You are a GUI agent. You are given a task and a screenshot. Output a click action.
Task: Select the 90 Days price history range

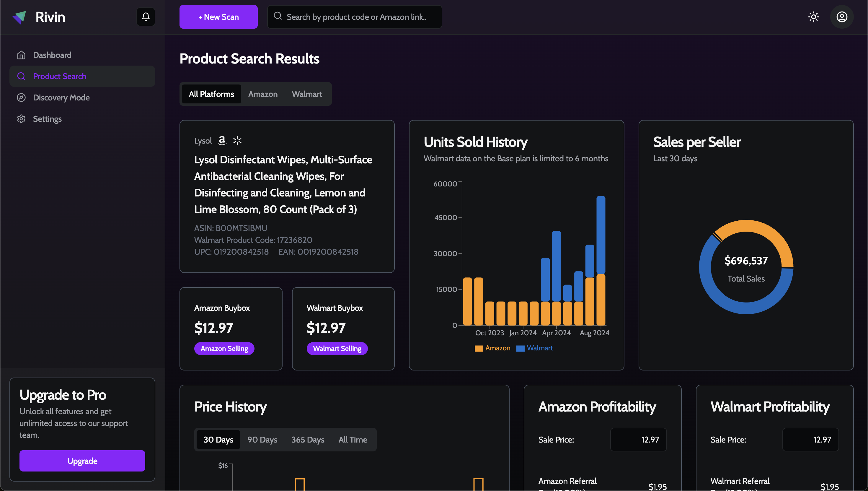(x=262, y=439)
